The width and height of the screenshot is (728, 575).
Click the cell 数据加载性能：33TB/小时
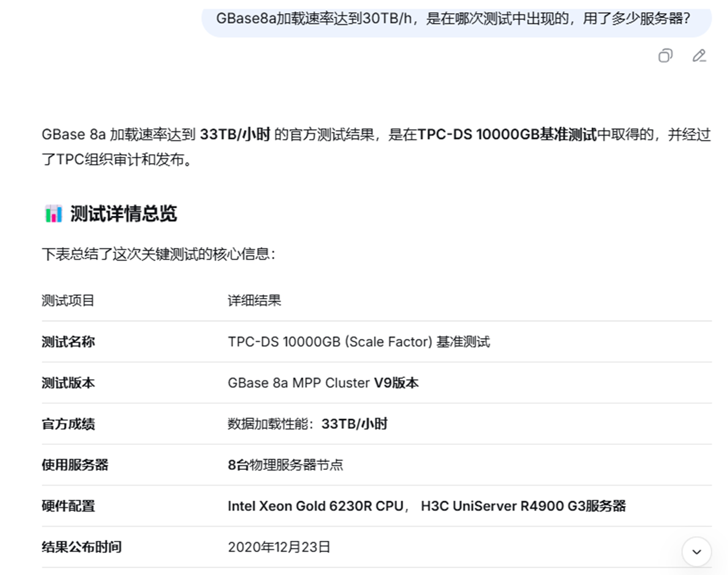(x=308, y=424)
